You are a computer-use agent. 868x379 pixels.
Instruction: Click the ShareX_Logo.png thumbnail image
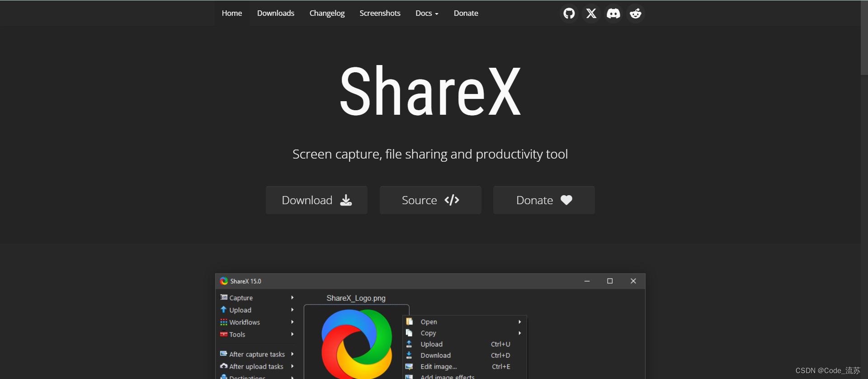pyautogui.click(x=357, y=344)
